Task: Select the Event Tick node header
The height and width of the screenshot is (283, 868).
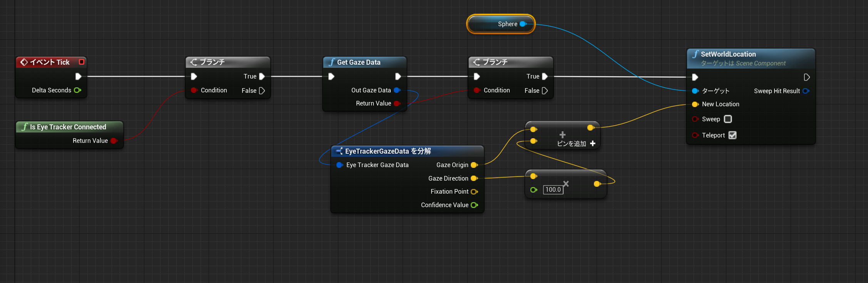Action: [x=51, y=62]
